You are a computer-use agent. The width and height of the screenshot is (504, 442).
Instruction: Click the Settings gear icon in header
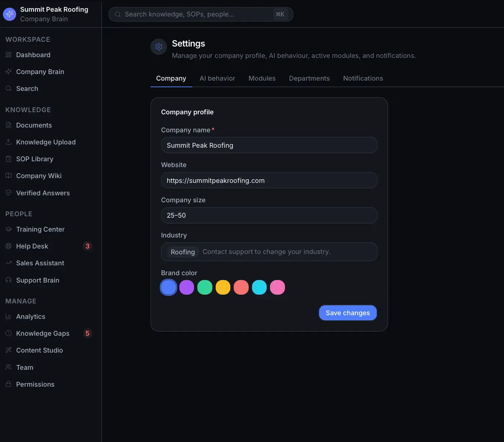click(x=159, y=47)
